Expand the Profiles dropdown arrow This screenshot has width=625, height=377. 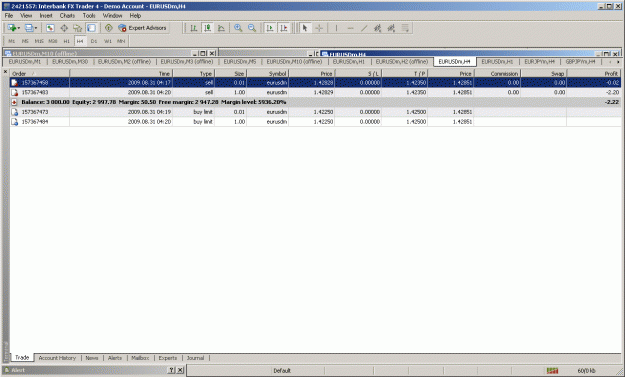coord(36,28)
